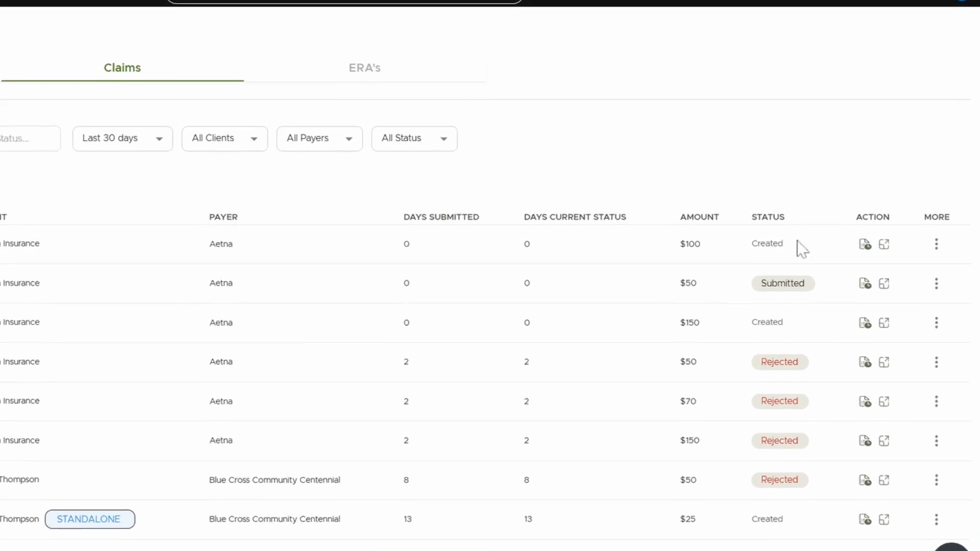Click external link icon for first $50 Rejected claim
The image size is (980, 551).
point(884,362)
